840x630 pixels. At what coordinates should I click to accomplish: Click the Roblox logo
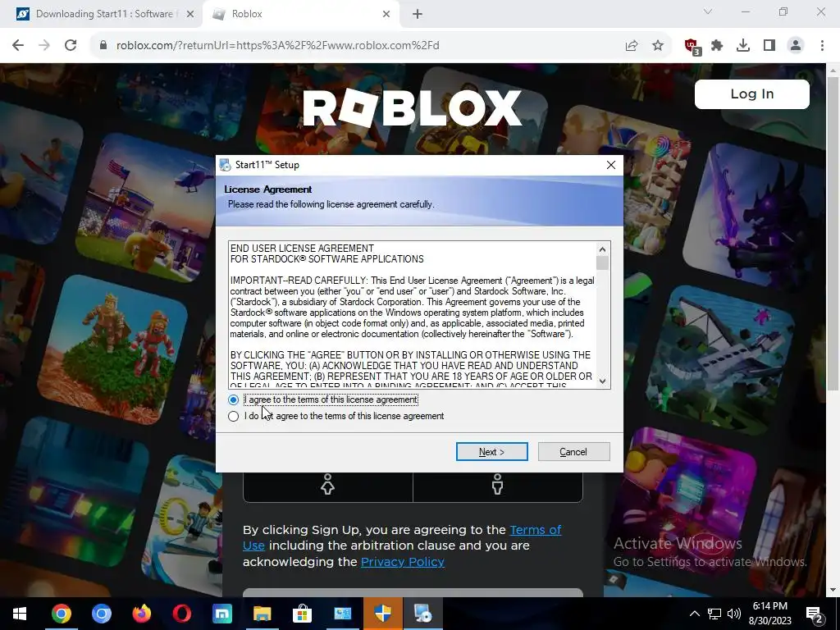[x=412, y=107]
